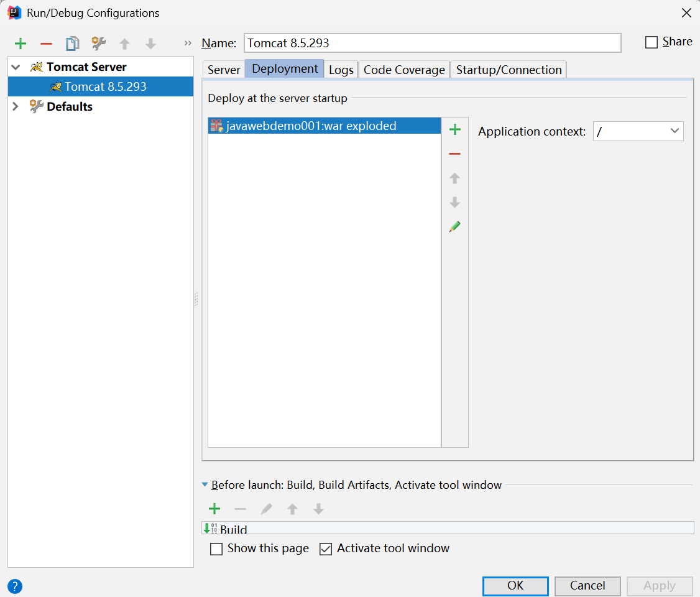Remove selected configuration with red minus
This screenshot has height=597, width=700.
47,44
